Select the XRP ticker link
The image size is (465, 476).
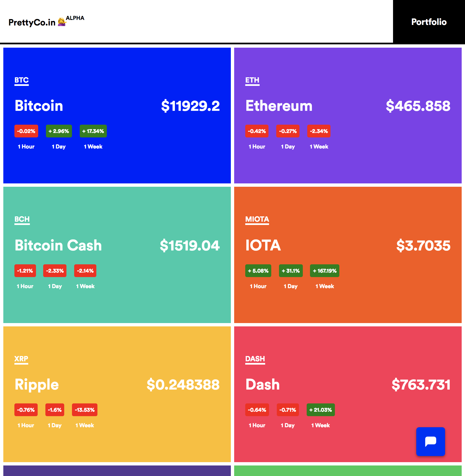21,359
